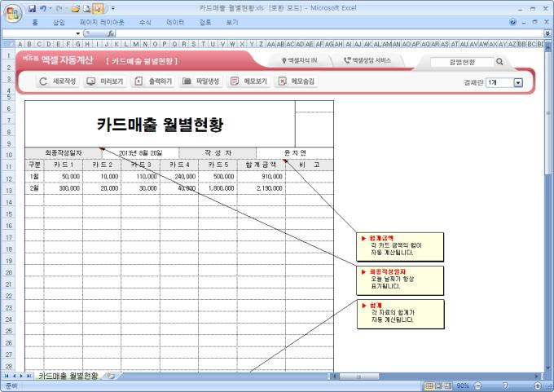Click the highlighted cursor icon in the quick access toolbar

pyautogui.click(x=99, y=8)
